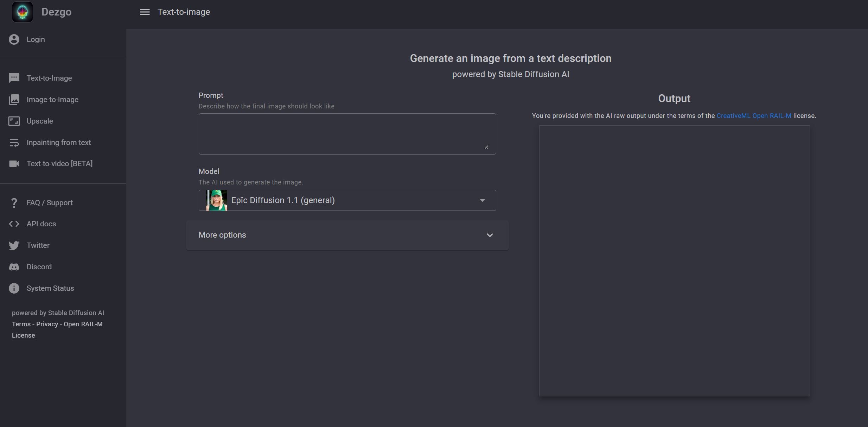This screenshot has height=427, width=868.
Task: Click the hamburger menu icon
Action: tap(144, 12)
